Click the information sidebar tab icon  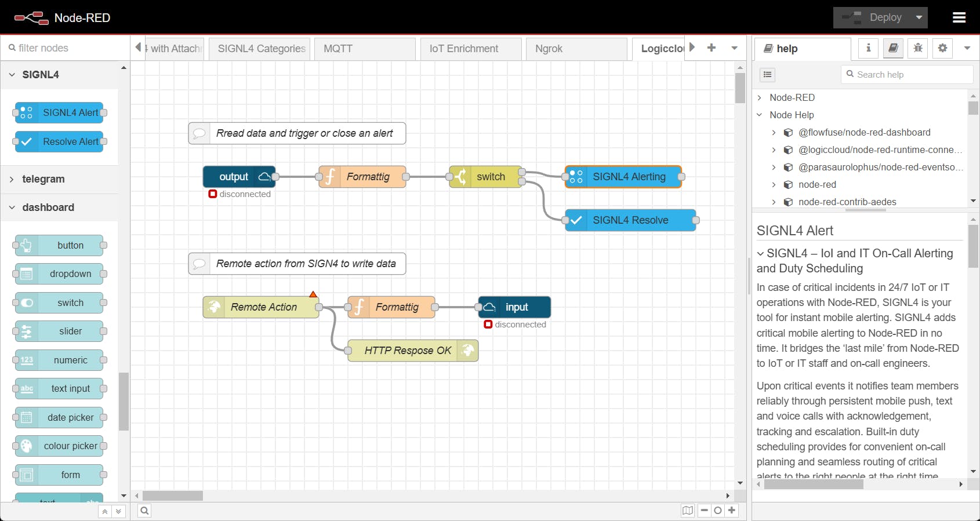pos(868,49)
